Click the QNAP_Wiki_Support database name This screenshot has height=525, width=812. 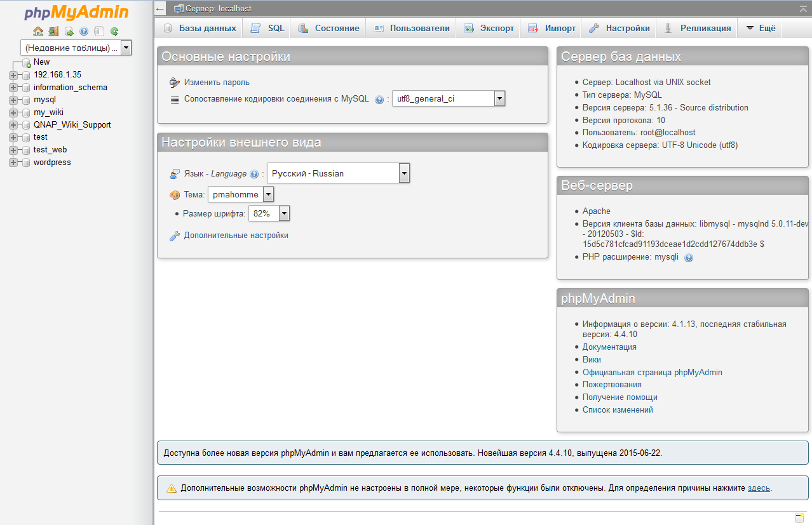(x=72, y=125)
